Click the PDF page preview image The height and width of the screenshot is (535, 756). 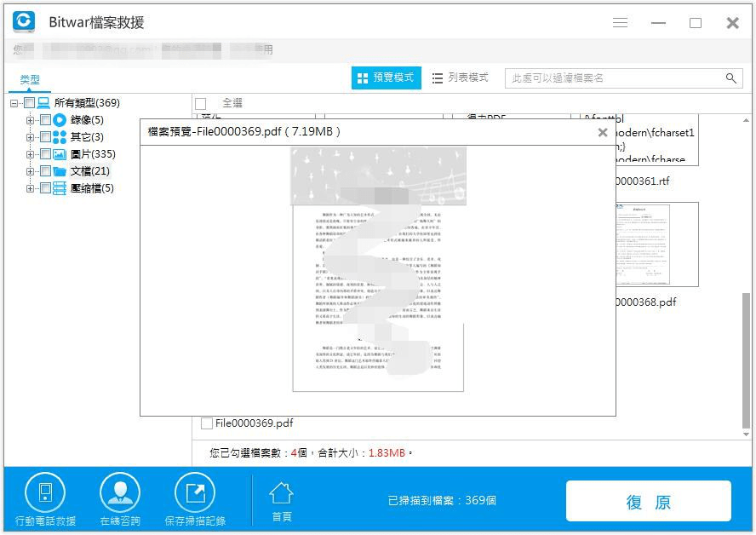(x=378, y=270)
